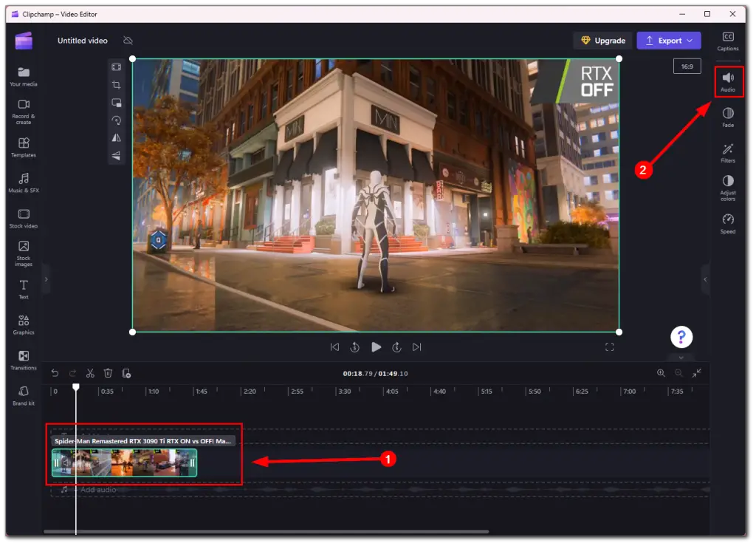Delete the selected clip
The width and height of the screenshot is (756, 546).
tap(109, 373)
